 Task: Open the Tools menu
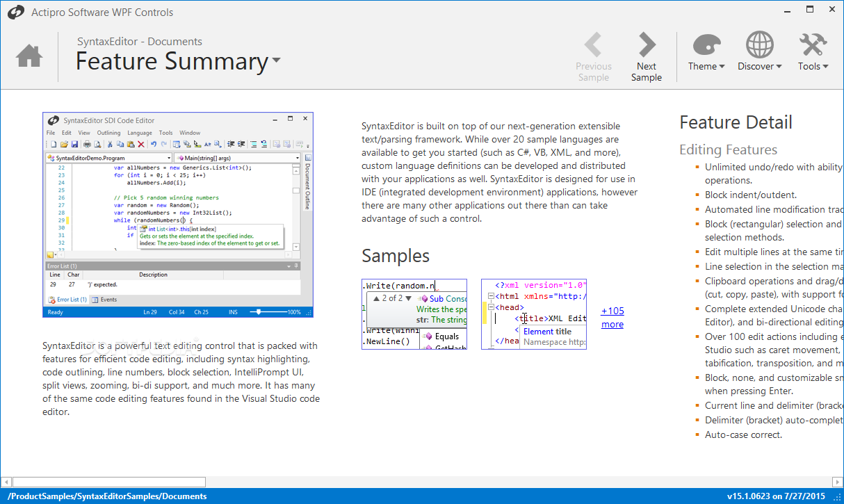point(813,52)
